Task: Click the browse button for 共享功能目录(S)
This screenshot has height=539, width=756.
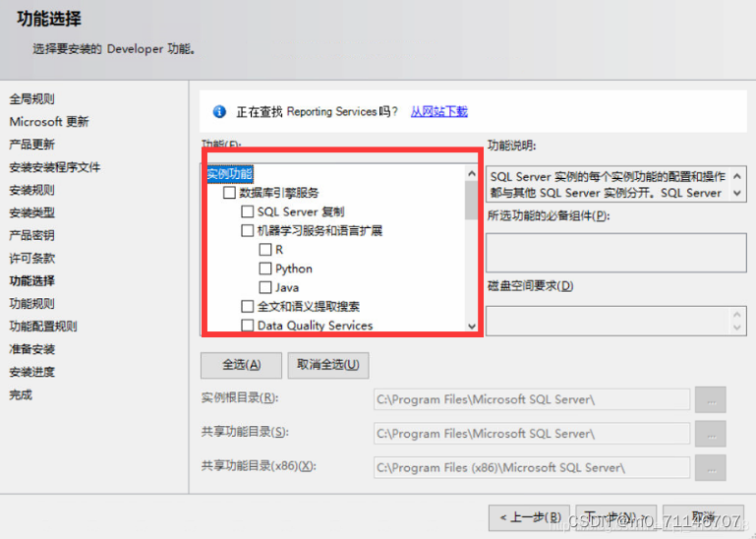Action: pyautogui.click(x=710, y=434)
